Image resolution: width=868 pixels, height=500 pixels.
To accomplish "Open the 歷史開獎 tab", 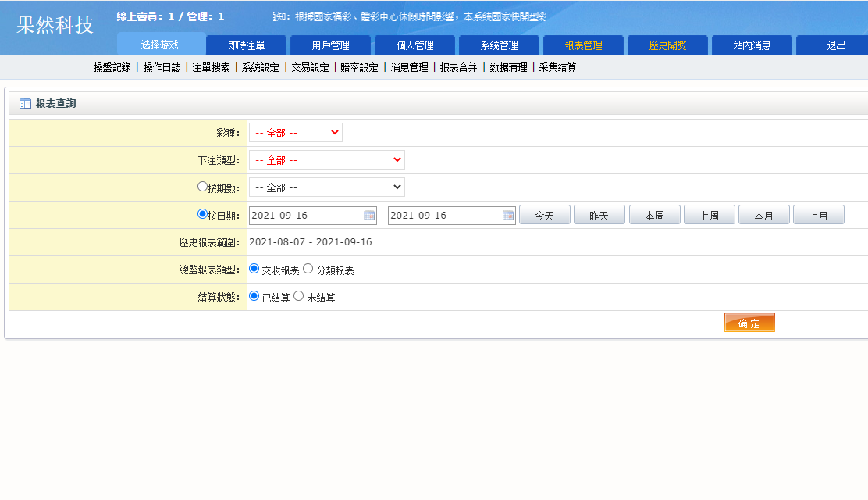I will click(x=667, y=45).
